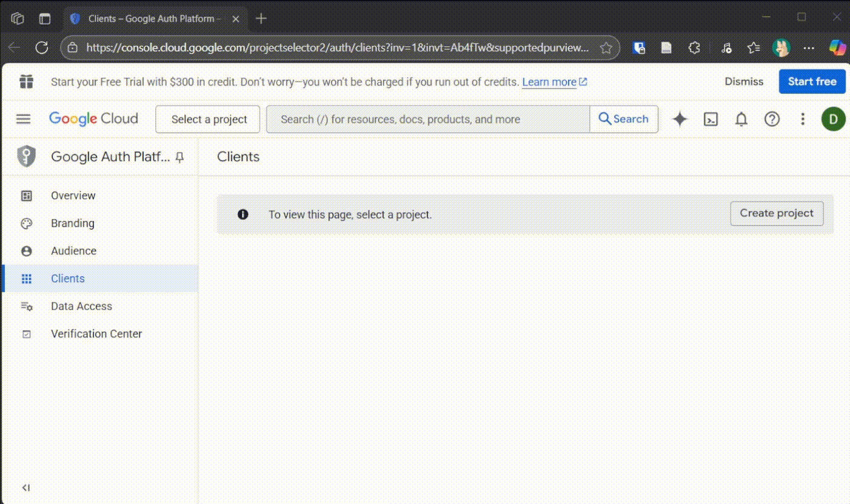Open the Select a project picker
This screenshot has height=504, width=850.
(x=208, y=119)
